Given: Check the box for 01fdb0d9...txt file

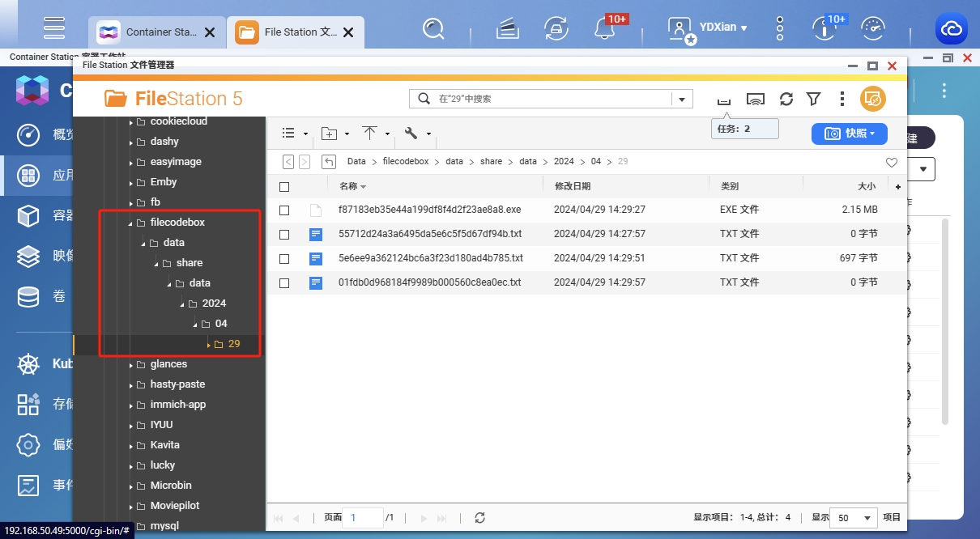Looking at the screenshot, I should (284, 283).
